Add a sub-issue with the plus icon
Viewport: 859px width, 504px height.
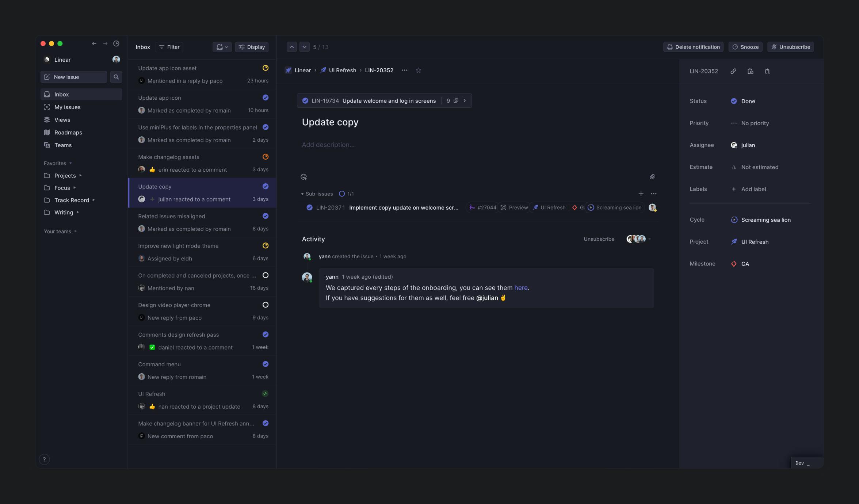tap(641, 194)
